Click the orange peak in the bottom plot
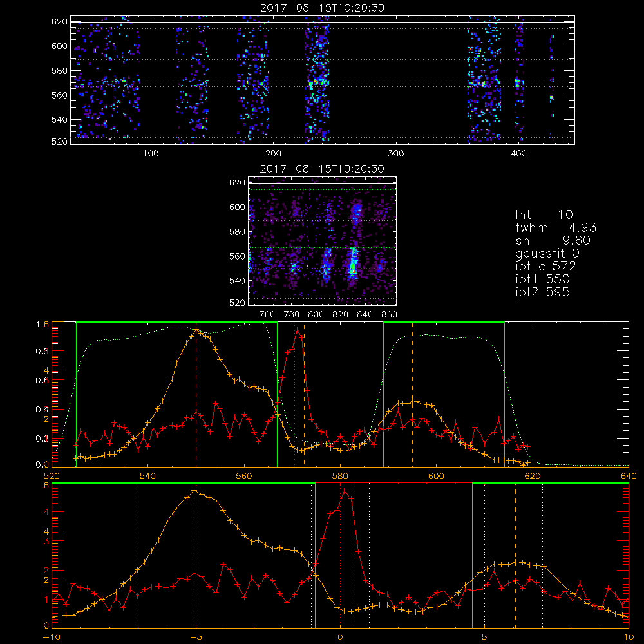This screenshot has width=644, height=644. [194, 490]
